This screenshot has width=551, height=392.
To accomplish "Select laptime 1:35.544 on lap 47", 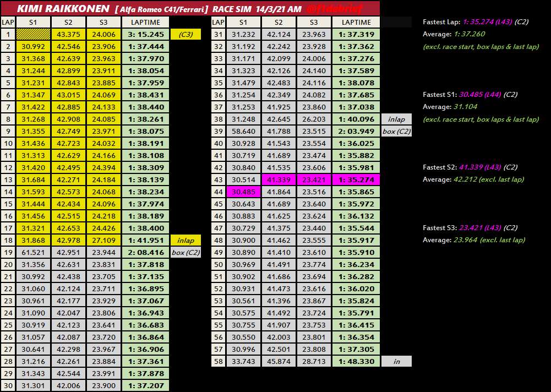I will [356, 228].
